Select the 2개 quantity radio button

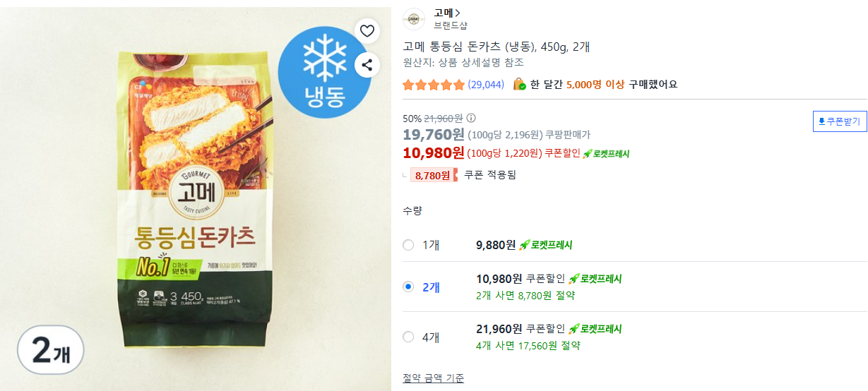pyautogui.click(x=408, y=287)
